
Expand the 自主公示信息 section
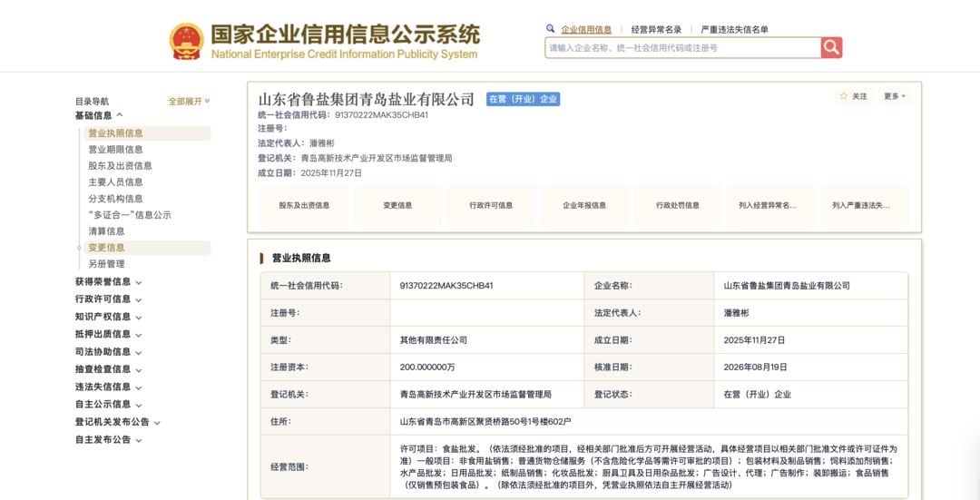pyautogui.click(x=109, y=405)
